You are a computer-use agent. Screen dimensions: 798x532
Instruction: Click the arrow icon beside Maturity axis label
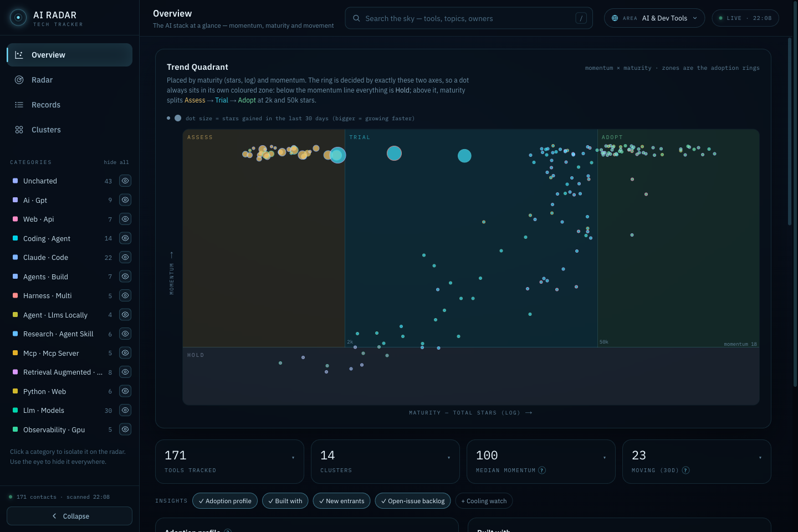(x=529, y=413)
